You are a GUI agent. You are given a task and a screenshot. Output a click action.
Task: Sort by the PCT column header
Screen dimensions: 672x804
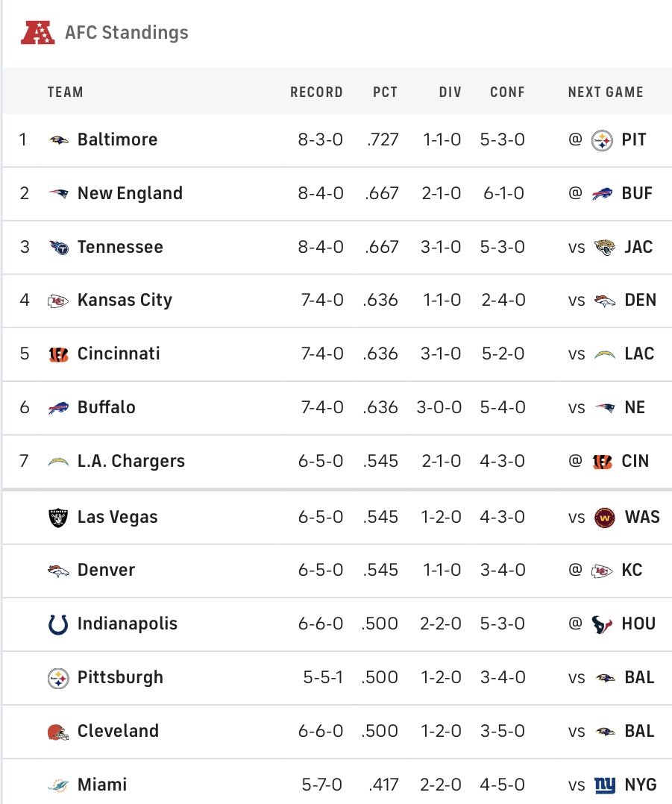385,92
